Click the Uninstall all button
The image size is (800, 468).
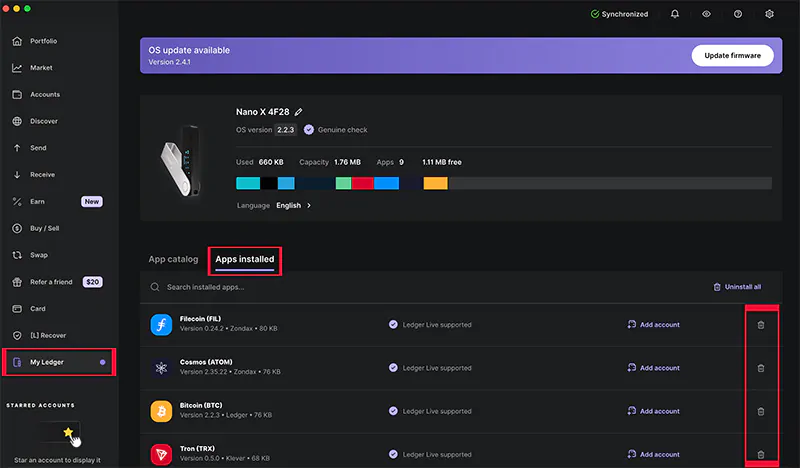[x=736, y=287]
